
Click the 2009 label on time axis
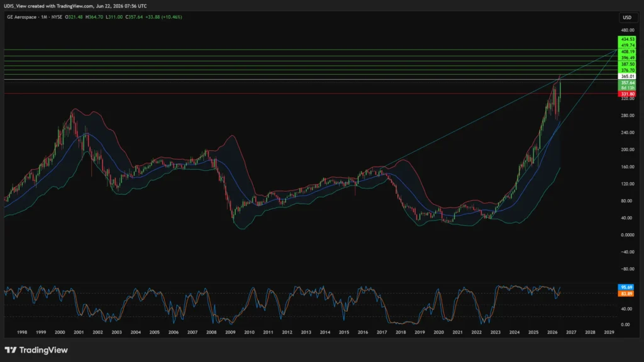(x=230, y=332)
